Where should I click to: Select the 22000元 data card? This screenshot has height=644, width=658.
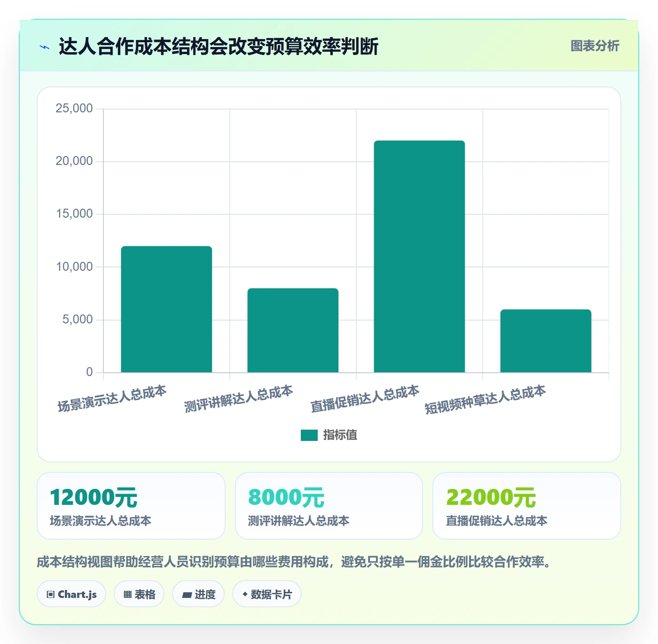coord(527,506)
